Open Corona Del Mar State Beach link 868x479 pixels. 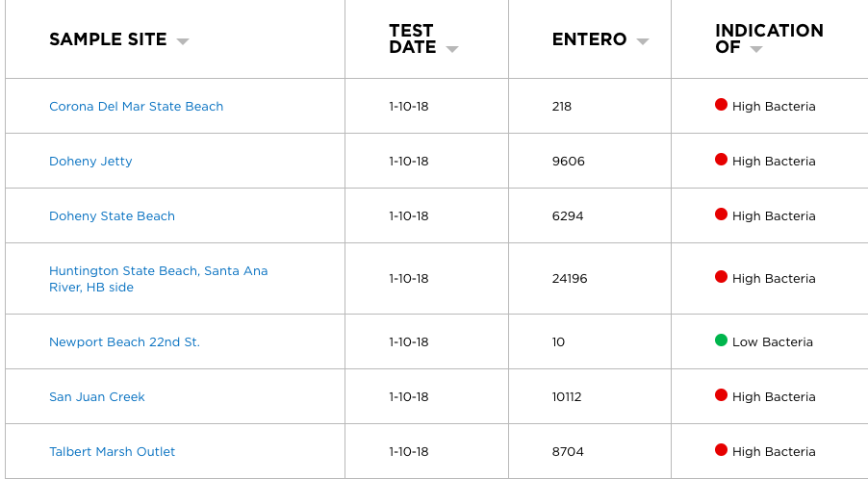pyautogui.click(x=136, y=107)
